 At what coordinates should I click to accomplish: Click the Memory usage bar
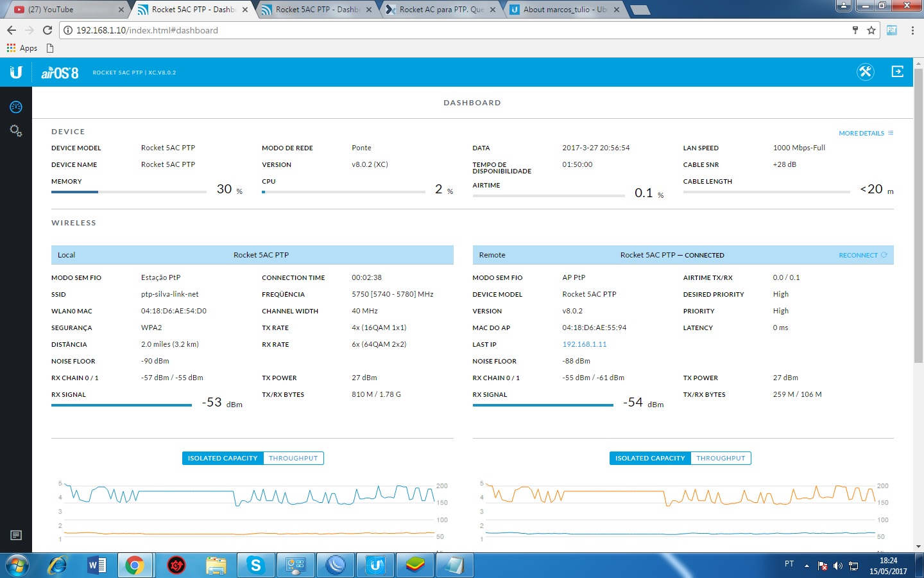pos(129,192)
